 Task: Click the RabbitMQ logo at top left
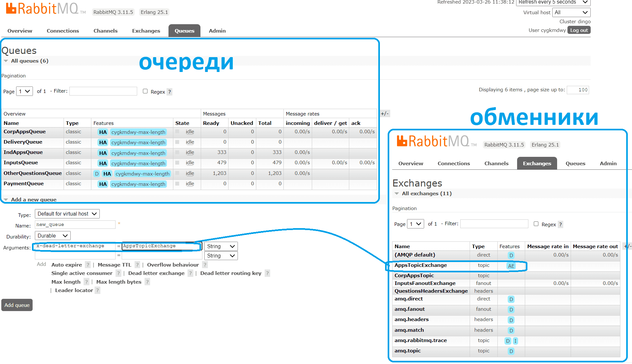(x=43, y=9)
